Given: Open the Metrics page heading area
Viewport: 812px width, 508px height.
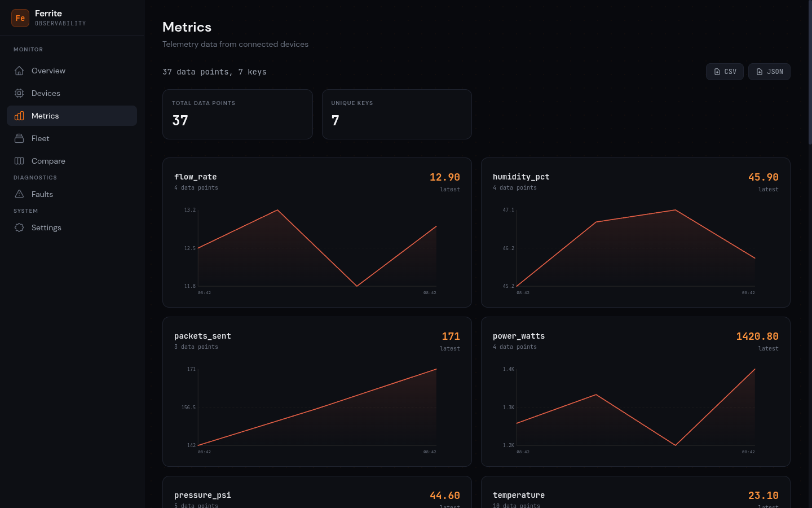Looking at the screenshot, I should click(187, 27).
